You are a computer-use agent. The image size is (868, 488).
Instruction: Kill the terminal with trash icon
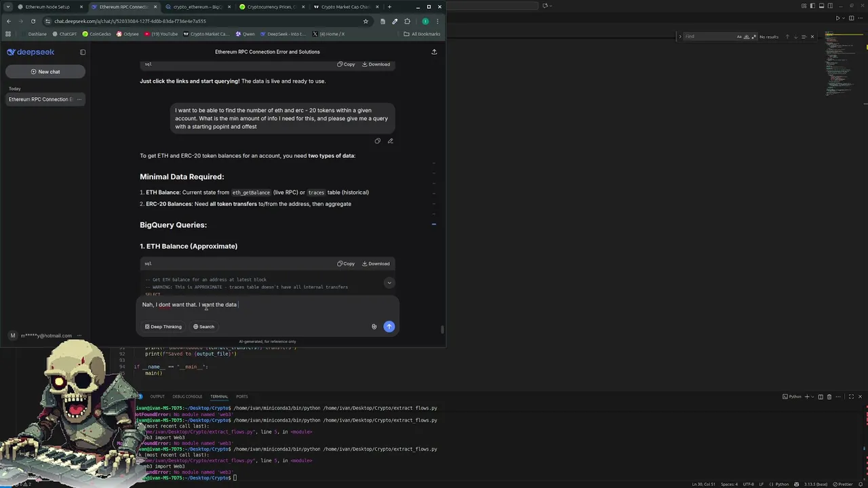[x=829, y=396]
